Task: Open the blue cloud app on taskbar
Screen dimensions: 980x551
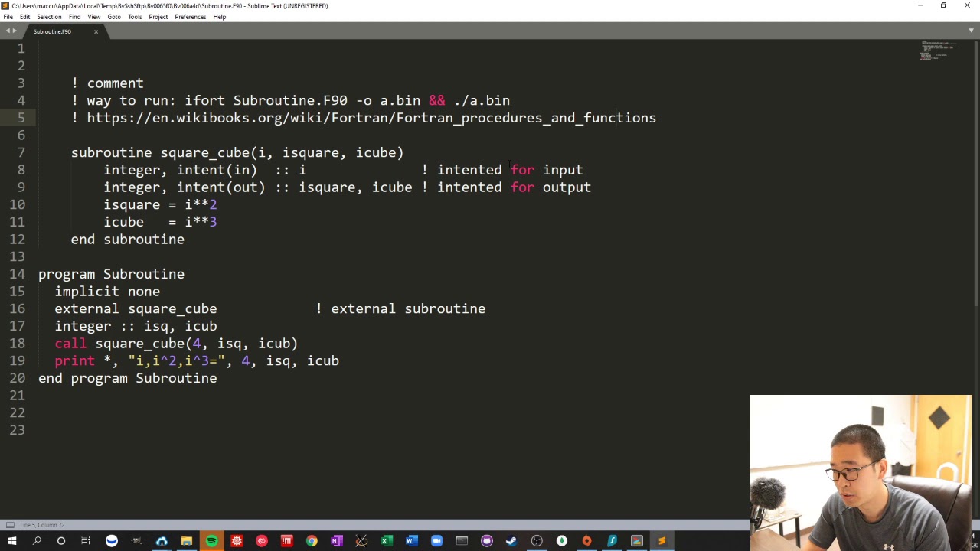Action: tap(162, 541)
